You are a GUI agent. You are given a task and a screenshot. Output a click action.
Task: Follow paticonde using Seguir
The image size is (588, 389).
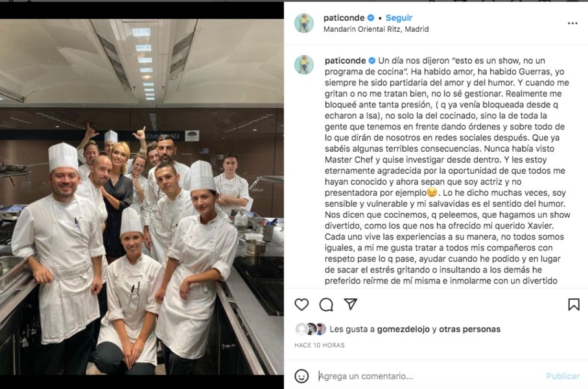pyautogui.click(x=399, y=18)
